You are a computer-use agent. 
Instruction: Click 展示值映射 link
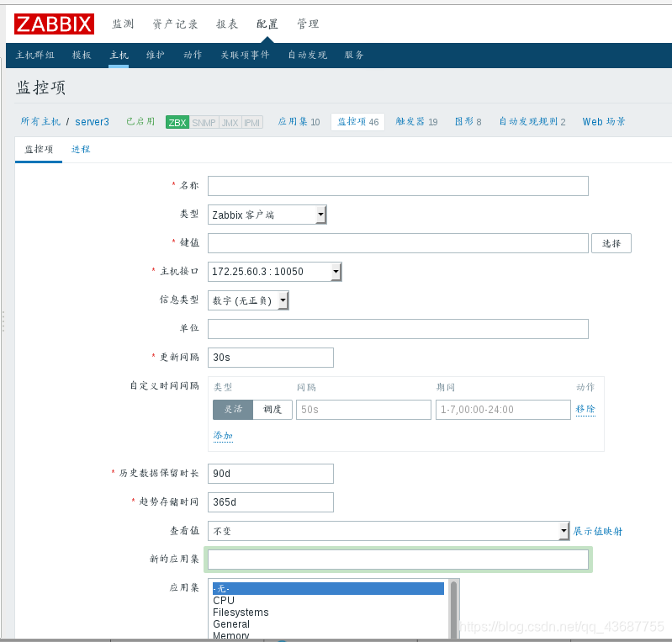point(597,531)
